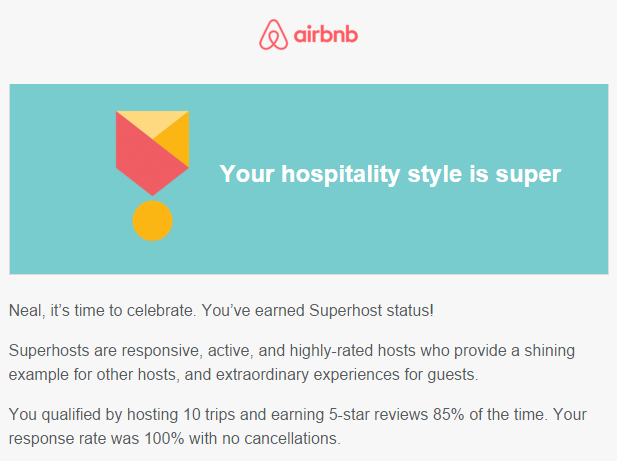This screenshot has width=617, height=461.
Task: Click the words 'no cancellations'
Action: coord(281,439)
